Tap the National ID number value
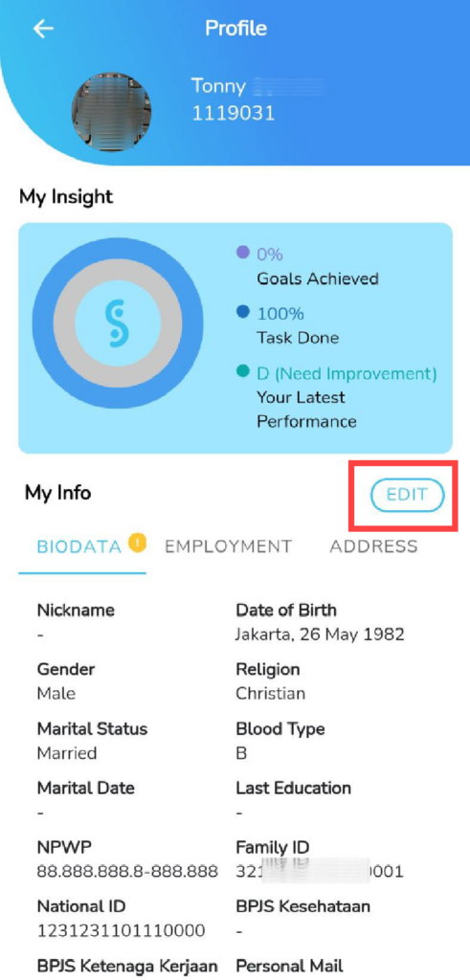This screenshot has width=470, height=980. (x=121, y=930)
